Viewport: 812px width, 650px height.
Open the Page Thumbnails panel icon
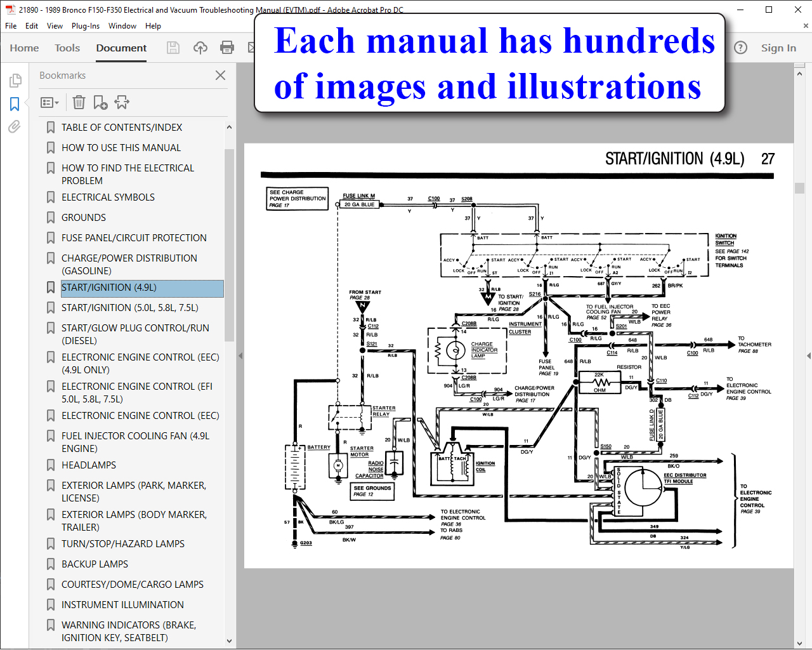(15, 81)
